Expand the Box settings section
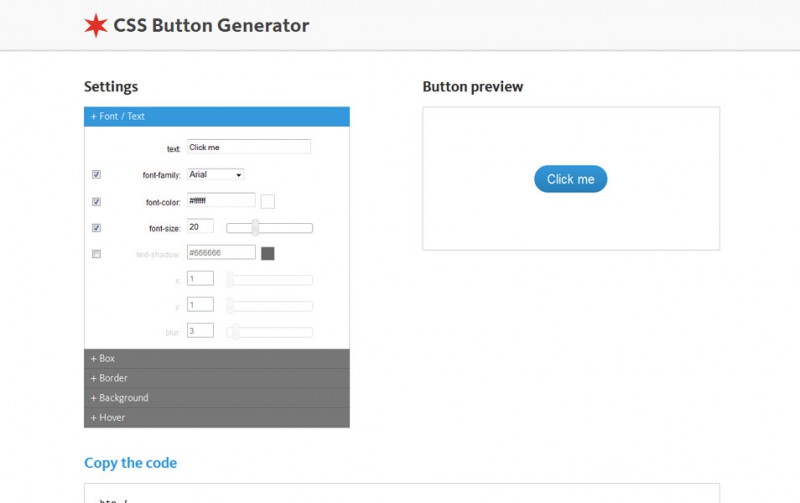Screen dimensions: 800x503 pos(217,358)
